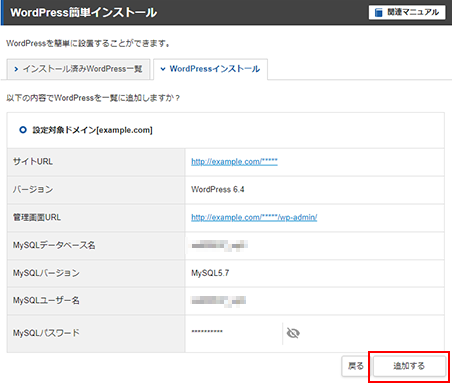The width and height of the screenshot is (452, 388).
Task: Open the site URL link http://example.com/*****
Action: [234, 162]
